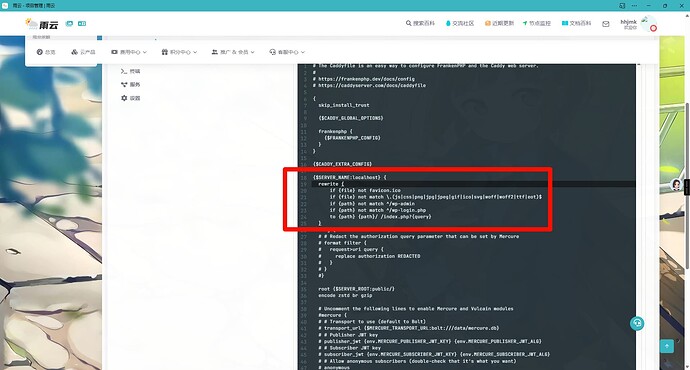Open the 云产品 cloud products menu
This screenshot has height=370, width=690.
tap(83, 52)
